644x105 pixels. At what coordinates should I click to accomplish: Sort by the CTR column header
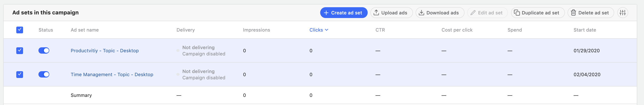pyautogui.click(x=380, y=30)
